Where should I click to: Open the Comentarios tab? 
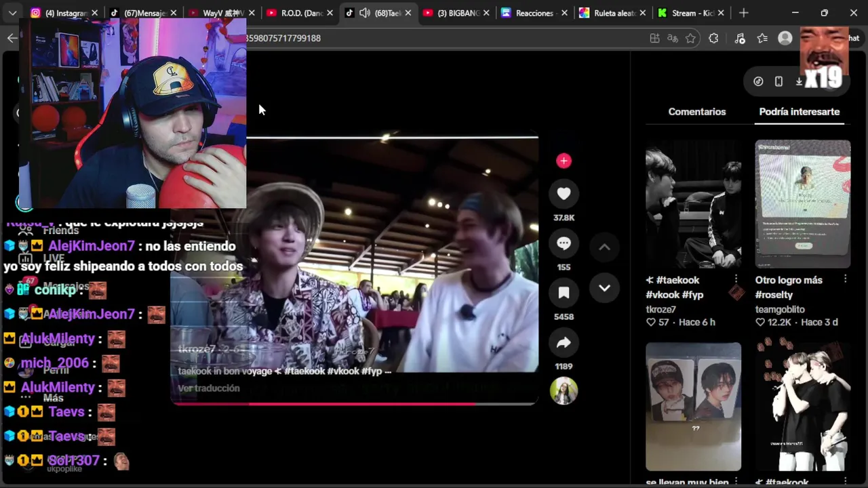[x=697, y=112]
